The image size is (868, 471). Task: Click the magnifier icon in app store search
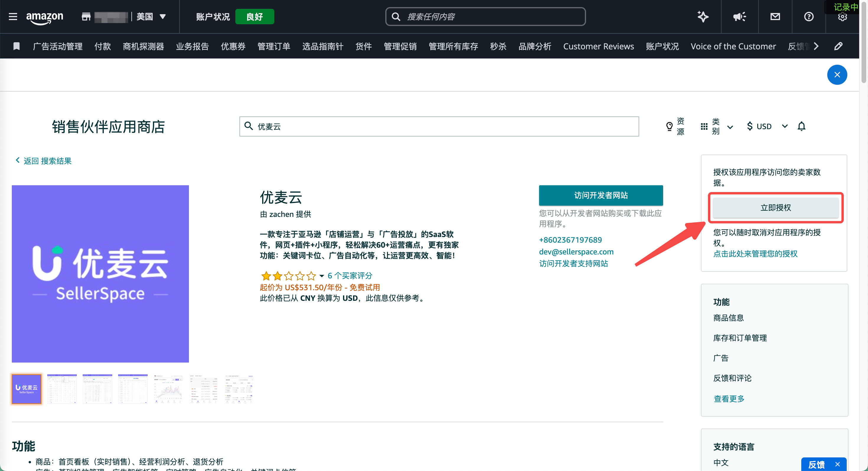(249, 126)
